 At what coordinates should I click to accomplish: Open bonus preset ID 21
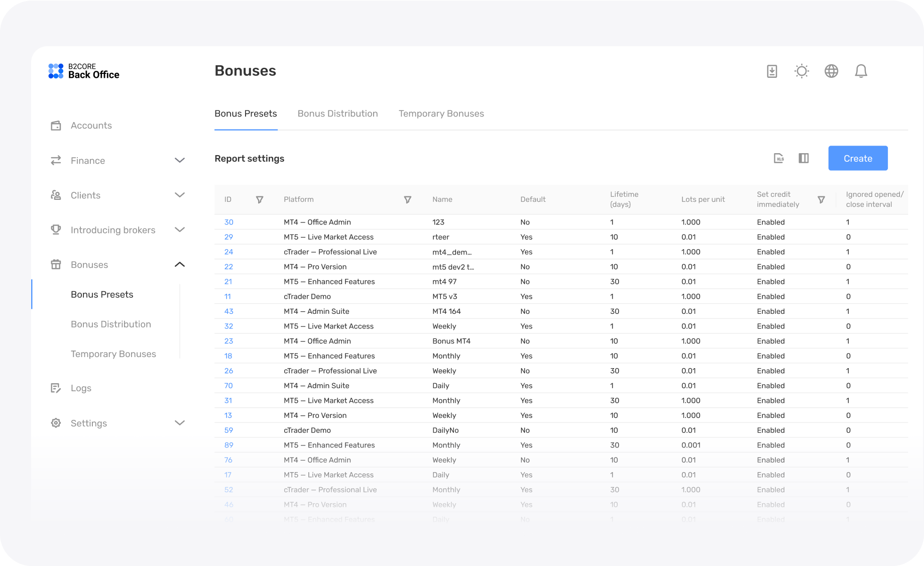coord(228,282)
